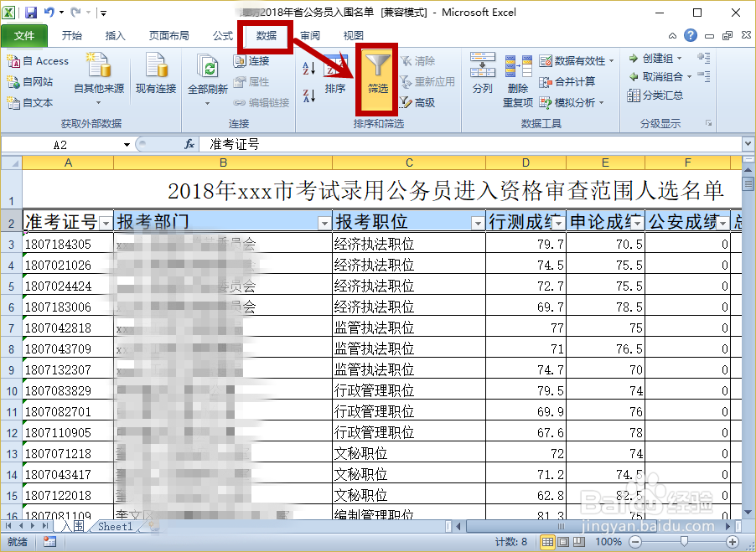Switch to the Sheet1 worksheet tab
Screen dimensions: 756x552
[x=115, y=526]
